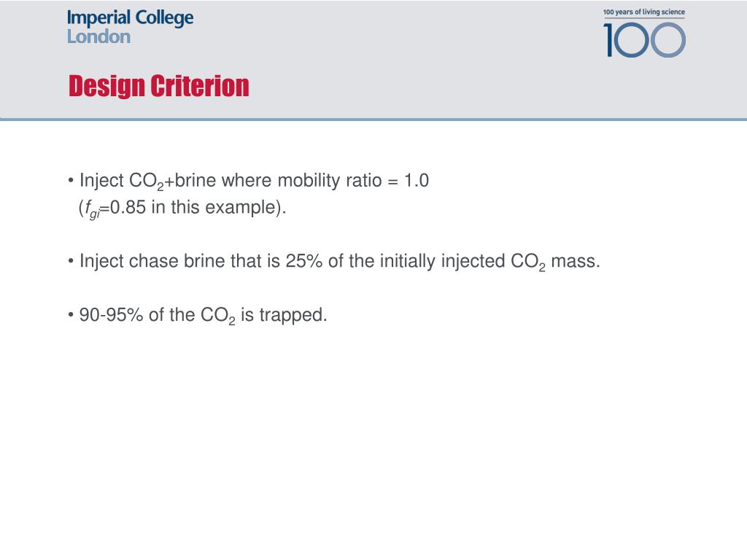Image resolution: width=747 pixels, height=560 pixels.
Task: Click the large '1' digit in centenary logo
Action: click(609, 41)
